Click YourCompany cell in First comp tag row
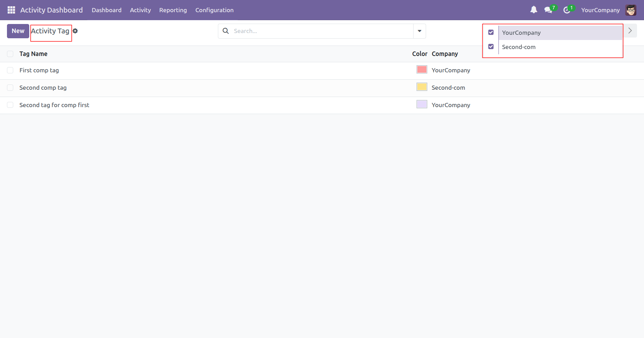 click(x=451, y=70)
